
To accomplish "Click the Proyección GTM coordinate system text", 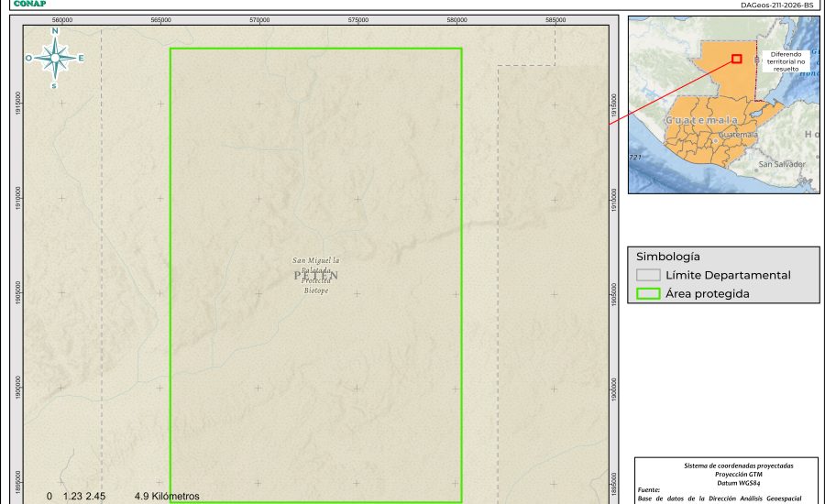I will [x=726, y=475].
